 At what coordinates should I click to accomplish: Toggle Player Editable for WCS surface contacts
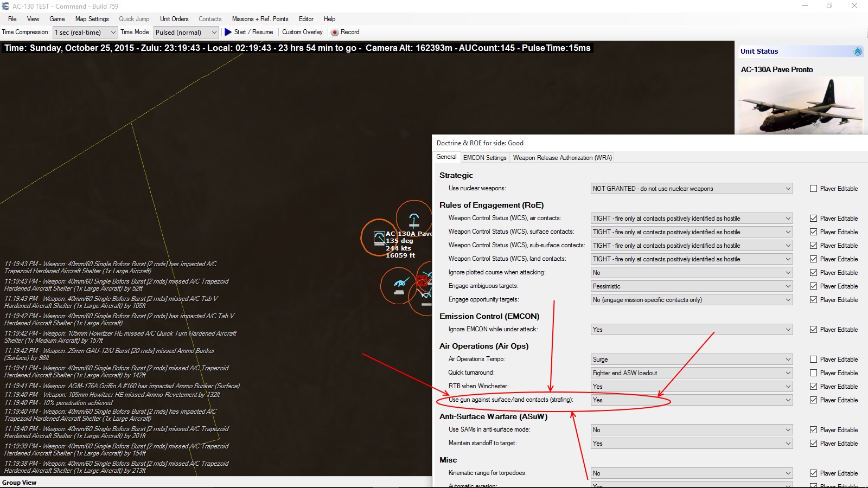coord(813,232)
